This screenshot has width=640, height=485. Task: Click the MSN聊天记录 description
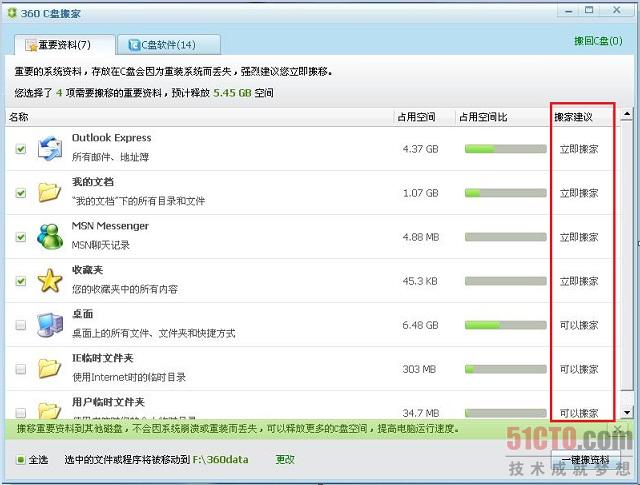click(100, 245)
